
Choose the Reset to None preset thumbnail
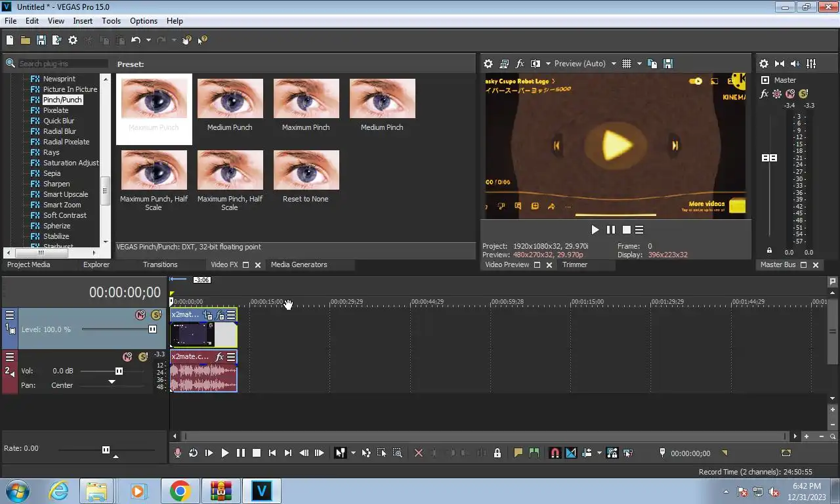306,170
